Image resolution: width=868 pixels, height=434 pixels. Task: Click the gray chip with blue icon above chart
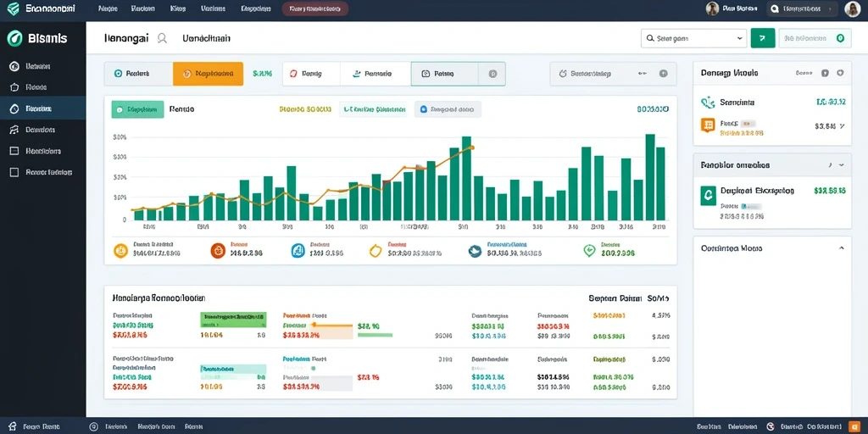point(448,109)
